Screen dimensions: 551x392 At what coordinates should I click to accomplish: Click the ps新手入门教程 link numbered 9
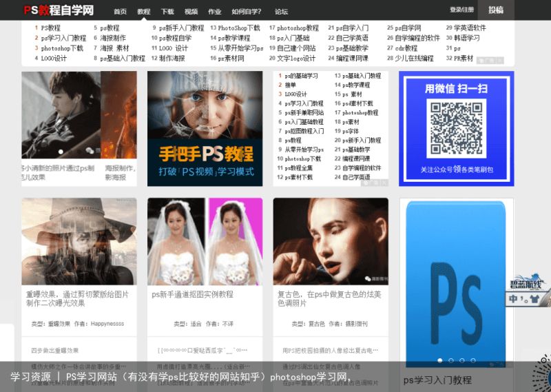click(x=182, y=28)
